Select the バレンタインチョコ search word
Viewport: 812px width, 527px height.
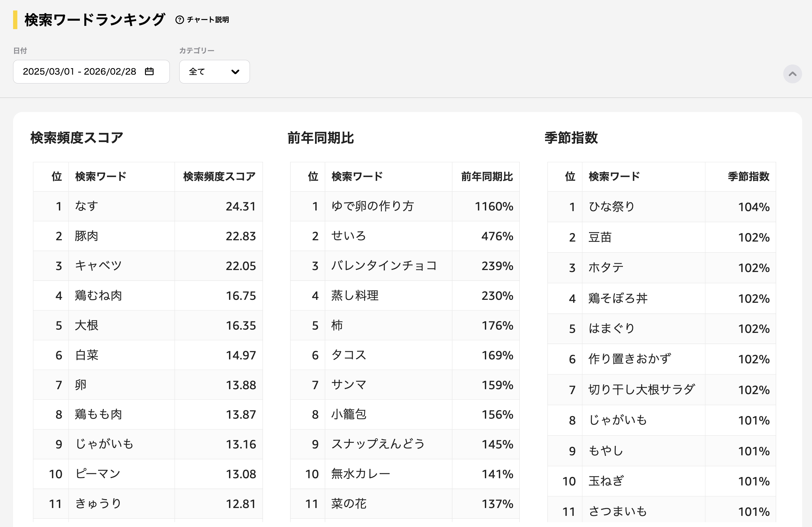[x=384, y=265]
